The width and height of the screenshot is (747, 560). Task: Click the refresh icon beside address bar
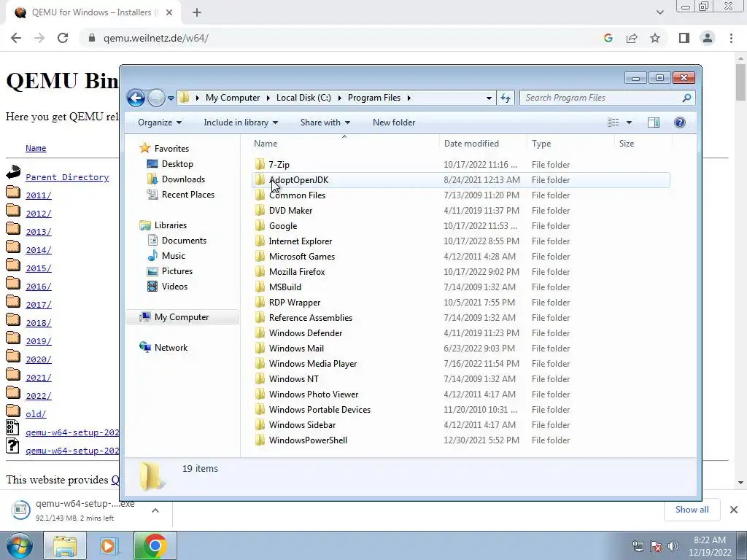(x=506, y=98)
